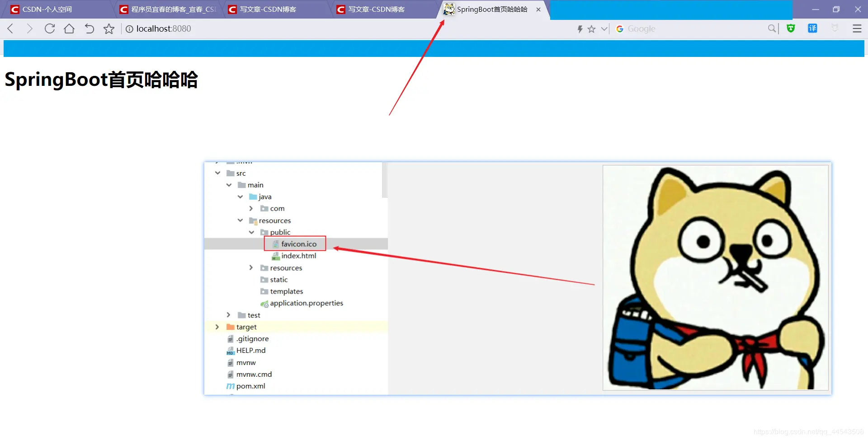Collapse the src folder chevron
868x440 pixels.
(217, 173)
